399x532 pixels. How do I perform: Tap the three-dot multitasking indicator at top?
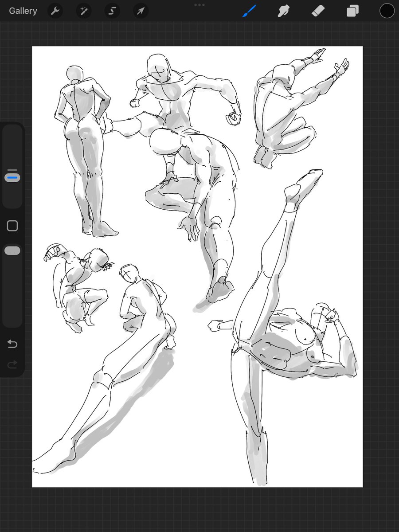(x=199, y=5)
